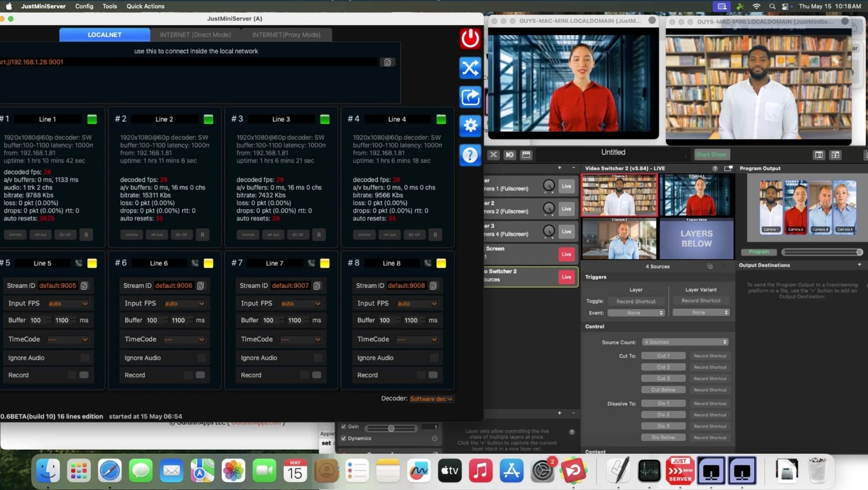Open the Tools menu
This screenshot has height=490, width=868.
(x=110, y=7)
